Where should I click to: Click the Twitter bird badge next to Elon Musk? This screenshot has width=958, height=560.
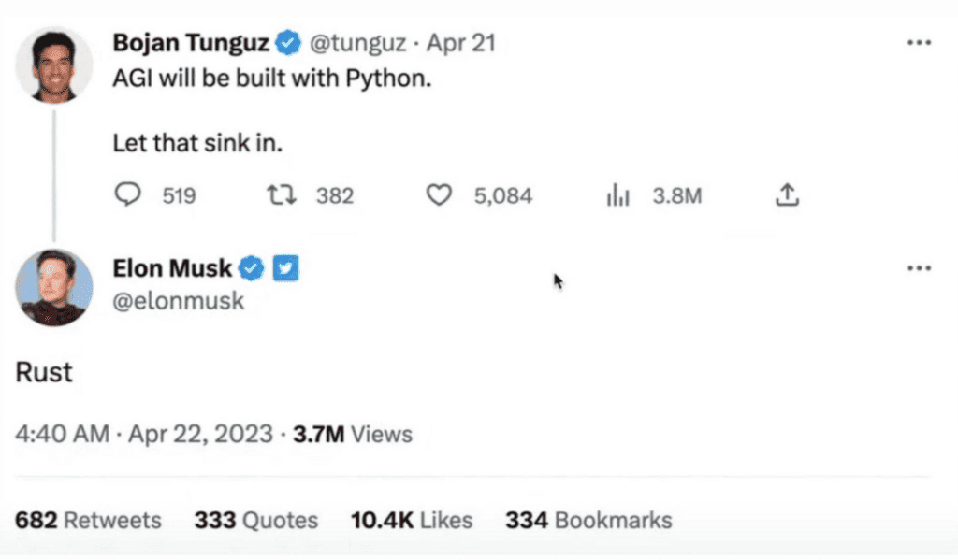click(x=285, y=268)
